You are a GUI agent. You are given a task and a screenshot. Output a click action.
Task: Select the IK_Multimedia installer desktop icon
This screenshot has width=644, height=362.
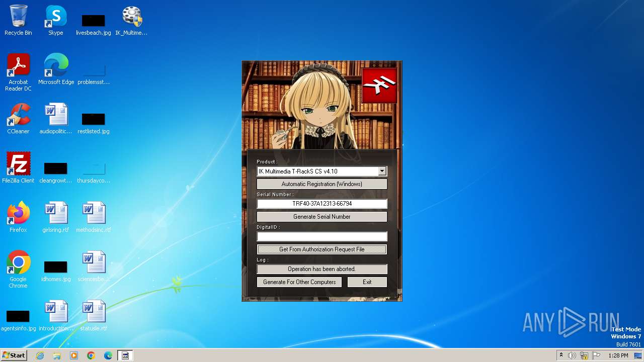click(x=131, y=21)
